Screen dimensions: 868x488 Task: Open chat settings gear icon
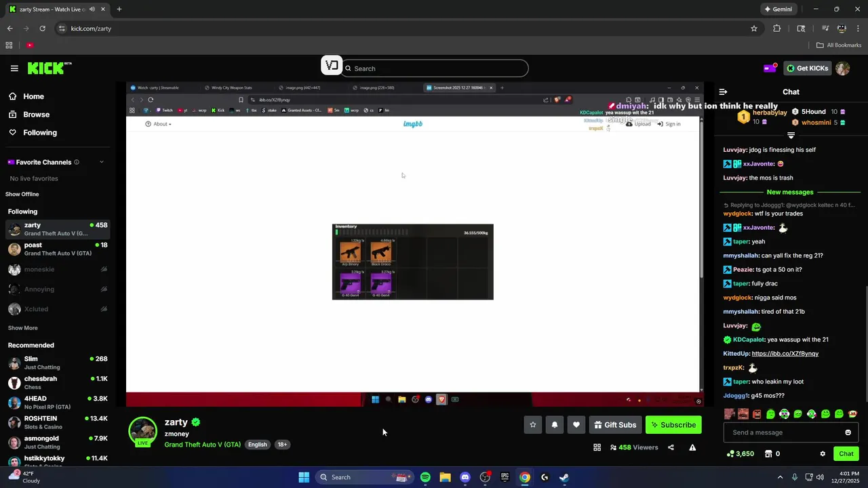click(x=823, y=454)
